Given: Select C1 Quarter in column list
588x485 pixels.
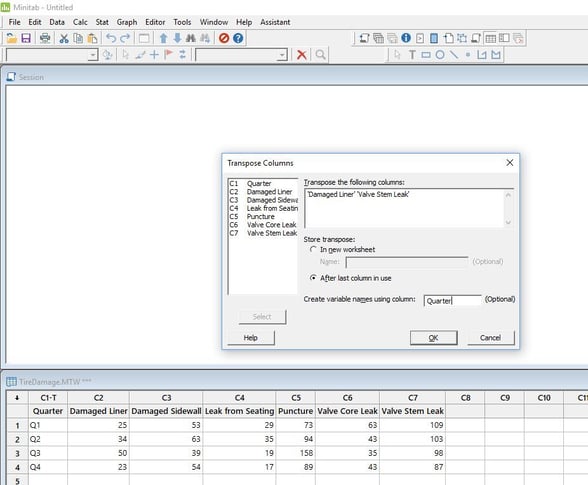Looking at the screenshot, I should [262, 183].
